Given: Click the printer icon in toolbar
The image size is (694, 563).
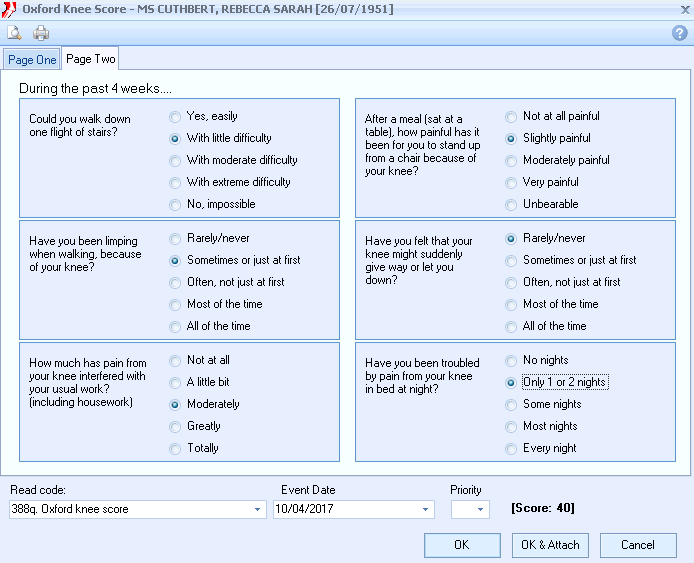Looking at the screenshot, I should click(41, 32).
